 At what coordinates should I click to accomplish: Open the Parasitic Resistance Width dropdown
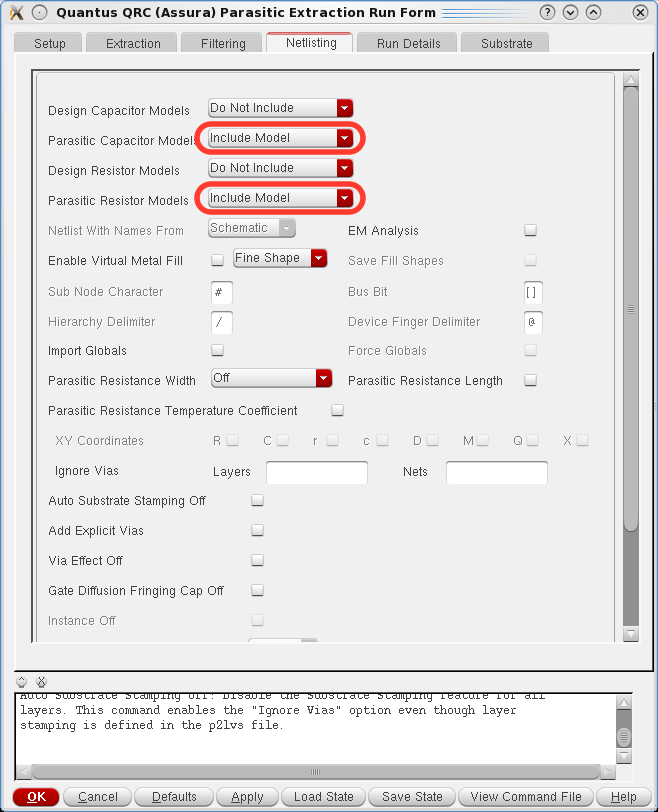tap(272, 378)
